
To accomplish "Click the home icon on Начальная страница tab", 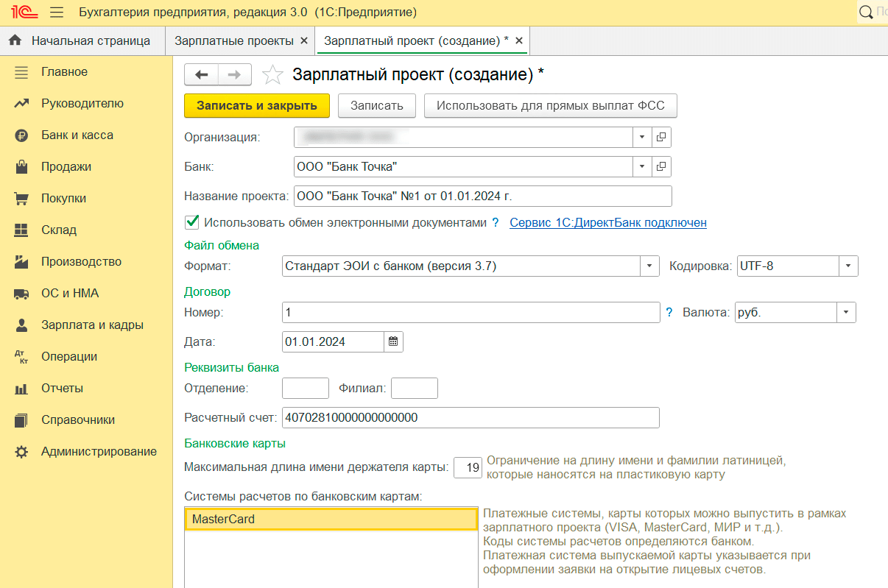I will click(x=15, y=40).
